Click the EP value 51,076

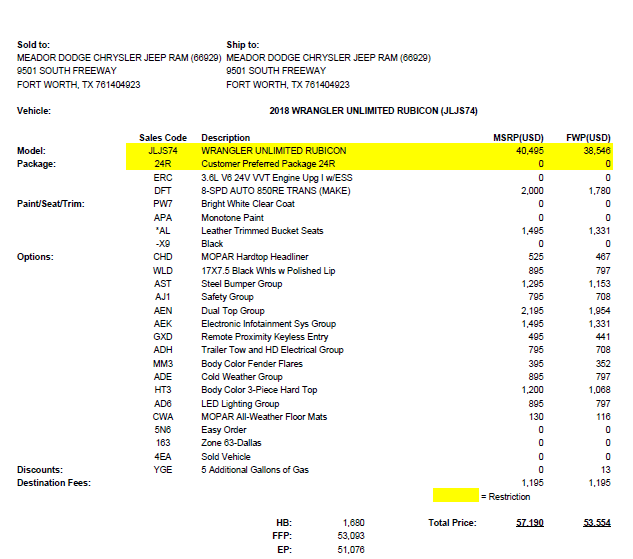coord(351,550)
